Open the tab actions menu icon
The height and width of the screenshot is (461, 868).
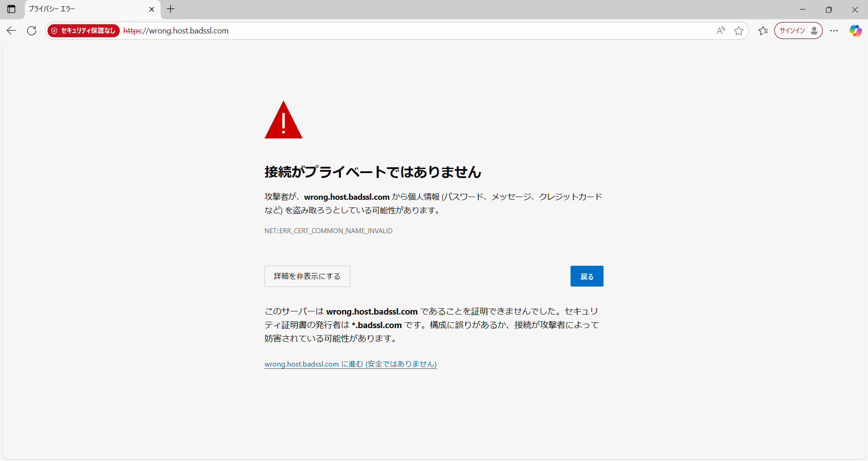(11, 9)
